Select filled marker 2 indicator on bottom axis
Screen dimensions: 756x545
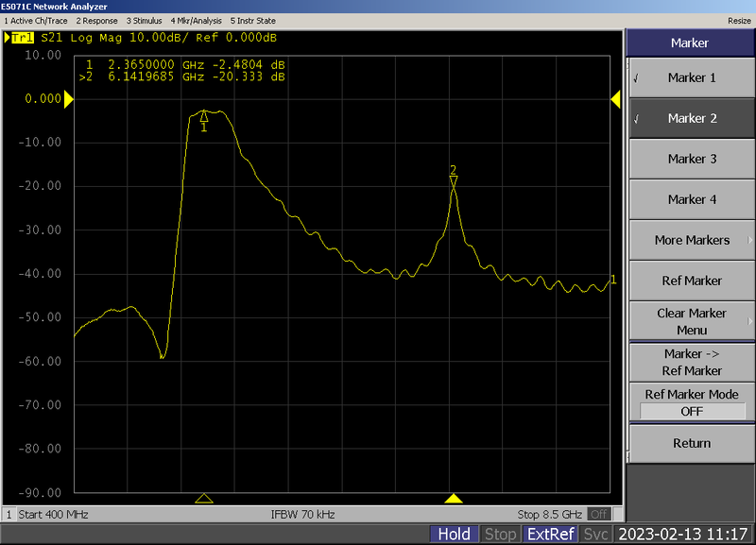[454, 498]
